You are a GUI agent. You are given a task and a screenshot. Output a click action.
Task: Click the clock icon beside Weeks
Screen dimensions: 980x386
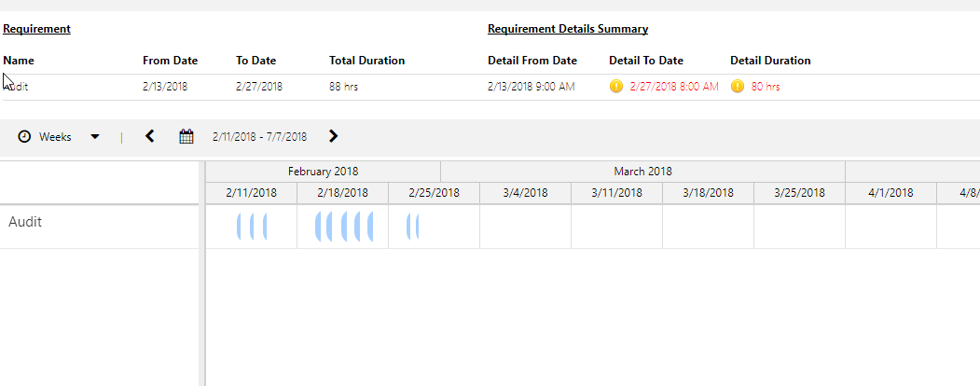pos(24,137)
